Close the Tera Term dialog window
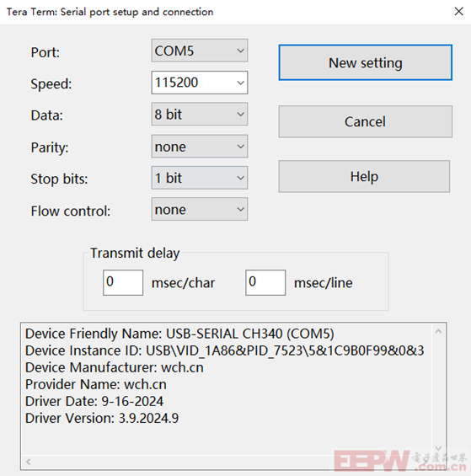471x476 pixels. [x=458, y=12]
